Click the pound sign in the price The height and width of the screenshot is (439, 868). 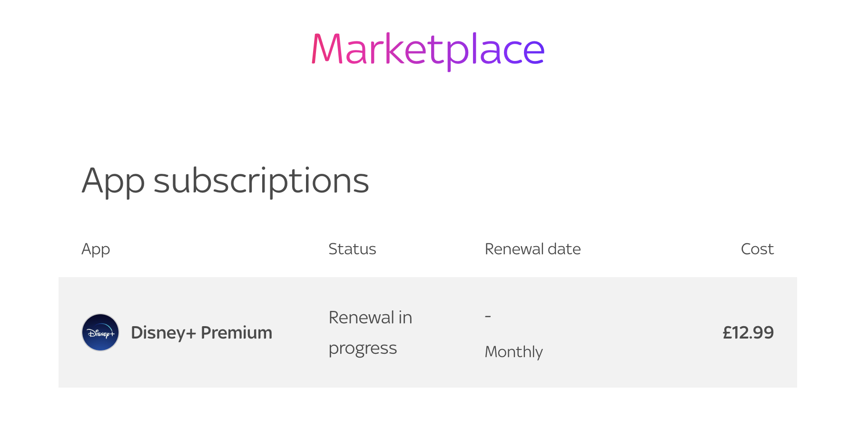[727, 332]
